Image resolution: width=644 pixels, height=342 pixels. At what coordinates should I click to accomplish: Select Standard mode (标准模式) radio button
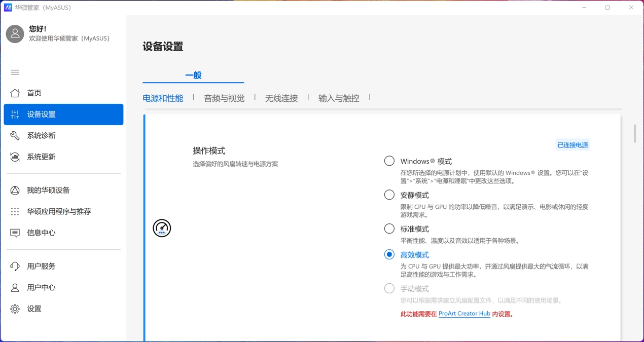(389, 229)
